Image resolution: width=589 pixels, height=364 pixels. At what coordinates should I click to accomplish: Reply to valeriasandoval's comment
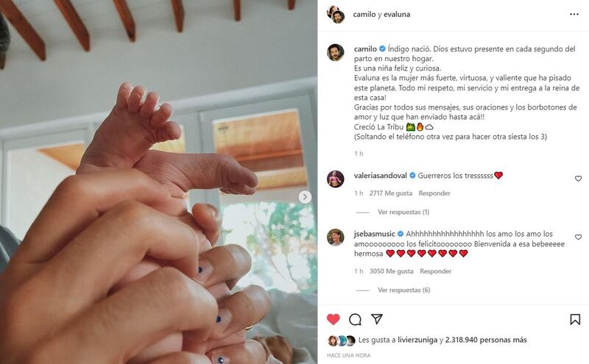(x=434, y=193)
